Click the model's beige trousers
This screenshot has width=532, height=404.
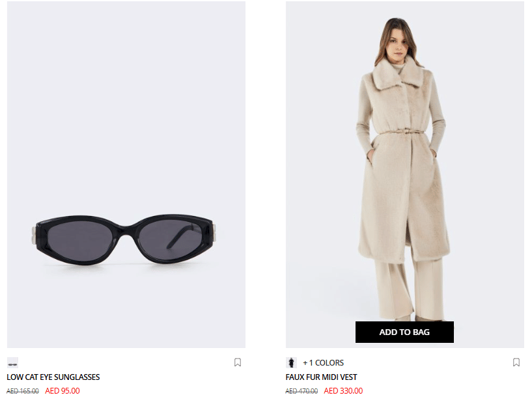410,288
